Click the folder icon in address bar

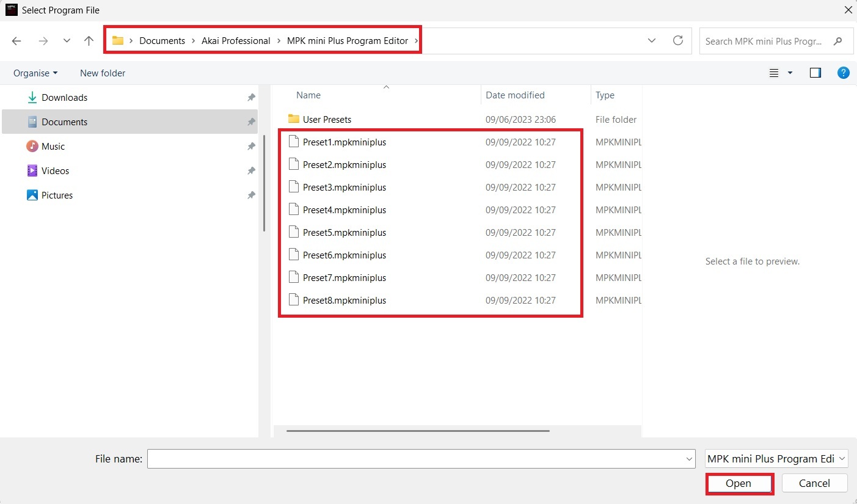[x=118, y=41]
